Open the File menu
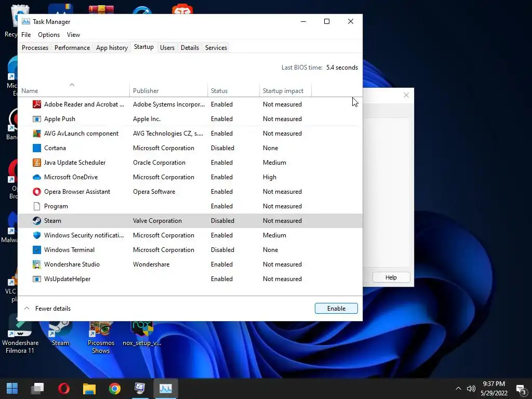This screenshot has height=399, width=532. pyautogui.click(x=26, y=35)
